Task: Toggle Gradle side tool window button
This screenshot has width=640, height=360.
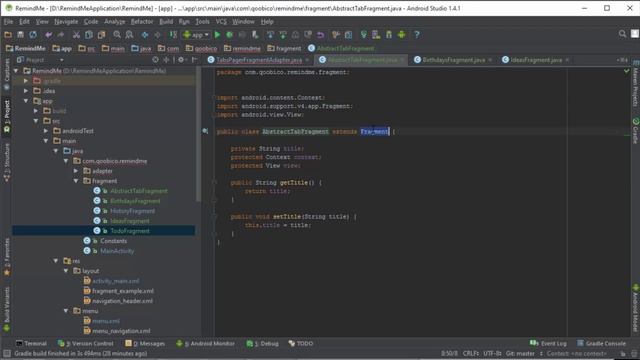Action: (635, 131)
